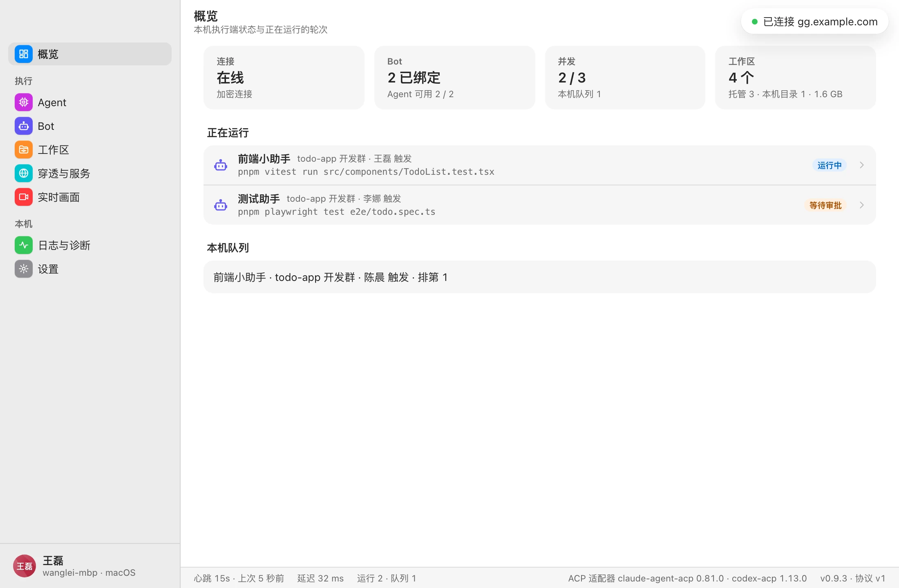Screen dimensions: 899x588
Task: Click 正在运行 section heading
Action: click(228, 133)
